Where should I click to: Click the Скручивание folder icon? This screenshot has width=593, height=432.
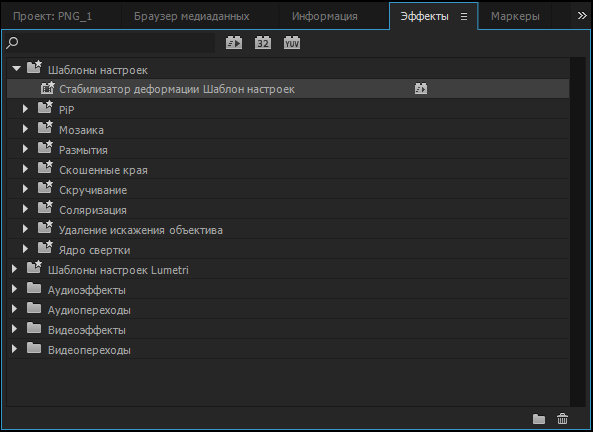(45, 187)
